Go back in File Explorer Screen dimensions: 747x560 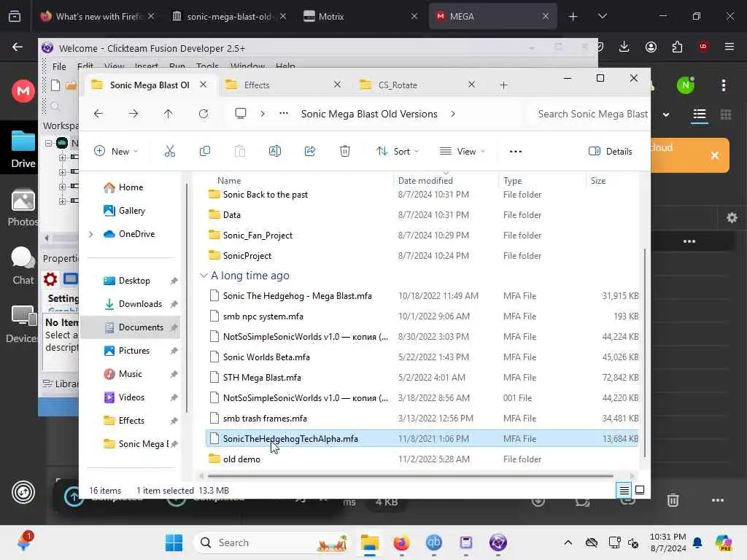click(98, 114)
